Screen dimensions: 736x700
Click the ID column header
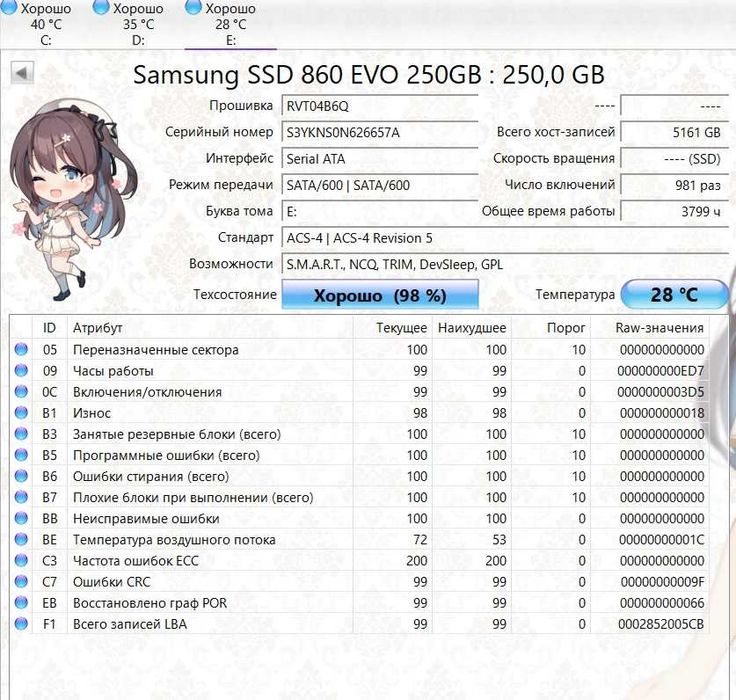point(49,328)
